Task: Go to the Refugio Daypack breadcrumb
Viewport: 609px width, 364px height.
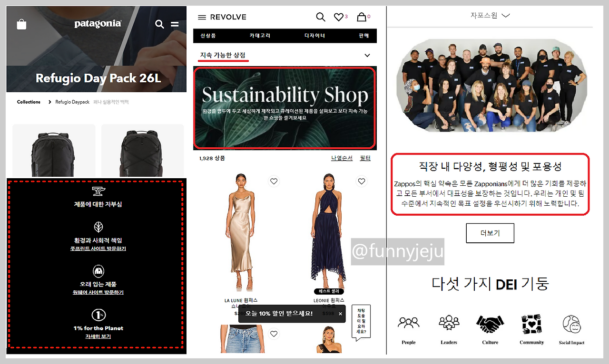Action: pos(72,102)
